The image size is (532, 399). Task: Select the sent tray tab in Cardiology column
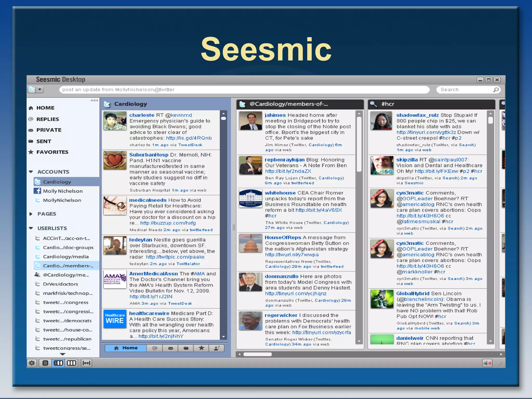tap(186, 348)
